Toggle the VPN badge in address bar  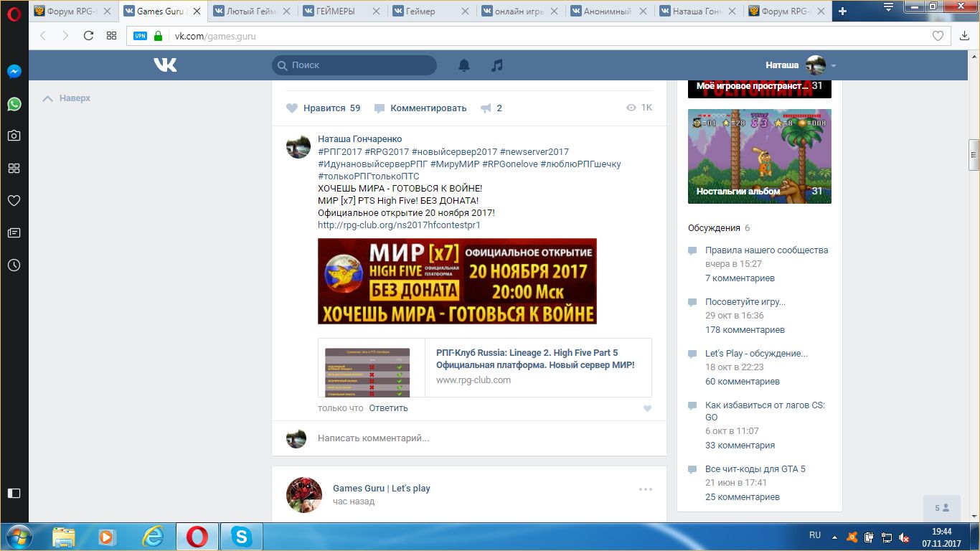click(x=140, y=36)
